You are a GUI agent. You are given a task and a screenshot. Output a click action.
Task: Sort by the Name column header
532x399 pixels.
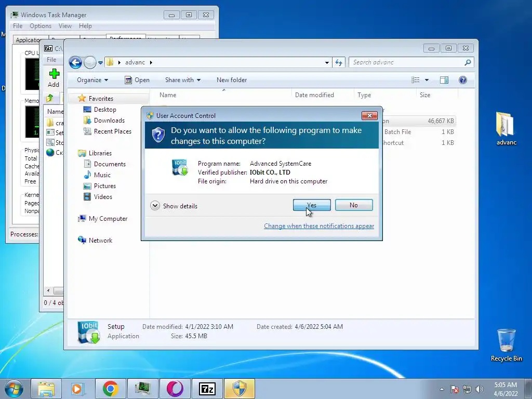(x=168, y=95)
